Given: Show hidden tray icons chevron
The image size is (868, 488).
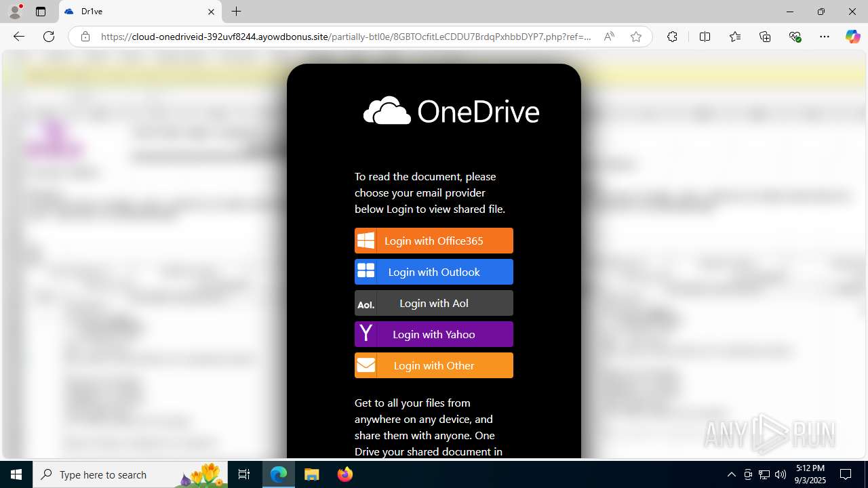Looking at the screenshot, I should point(731,474).
